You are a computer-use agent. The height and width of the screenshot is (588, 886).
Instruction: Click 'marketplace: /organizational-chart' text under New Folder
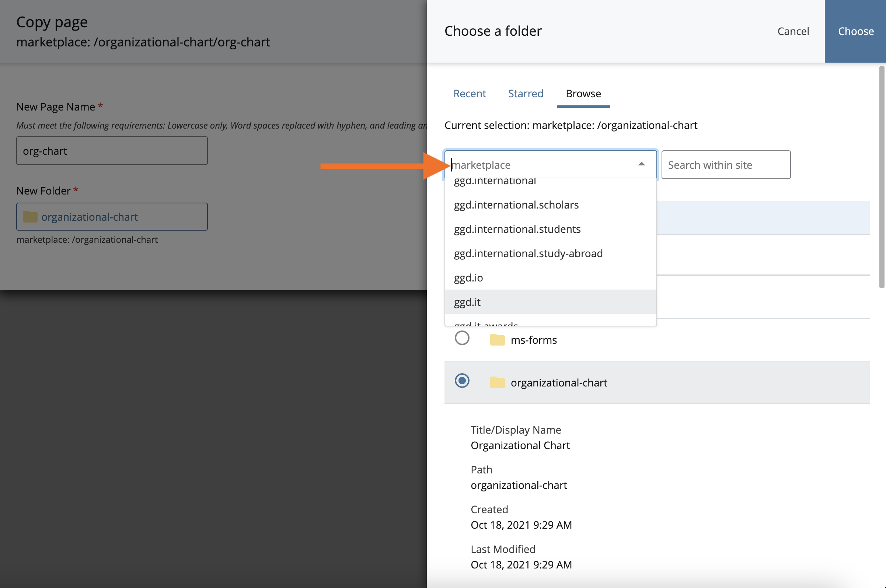(x=87, y=239)
